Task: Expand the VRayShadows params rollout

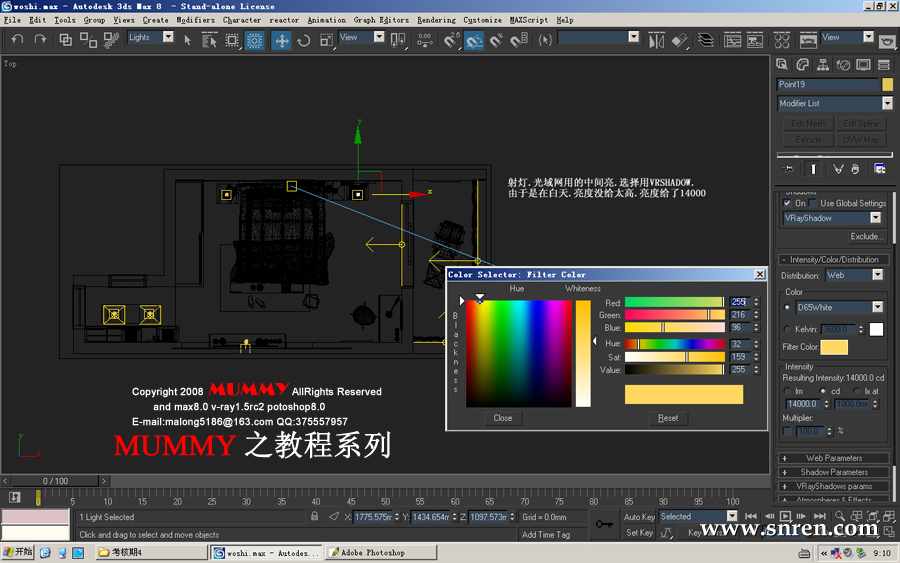Action: (x=833, y=486)
